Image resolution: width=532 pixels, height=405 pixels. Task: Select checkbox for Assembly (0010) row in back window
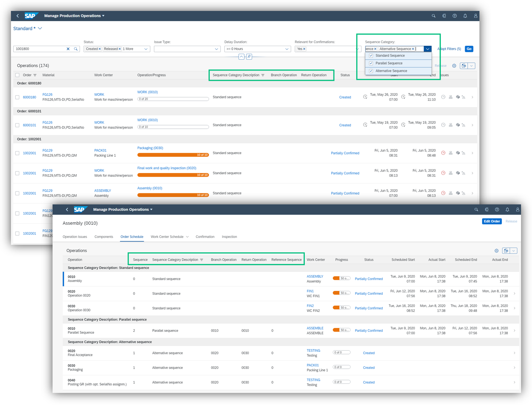click(x=17, y=193)
